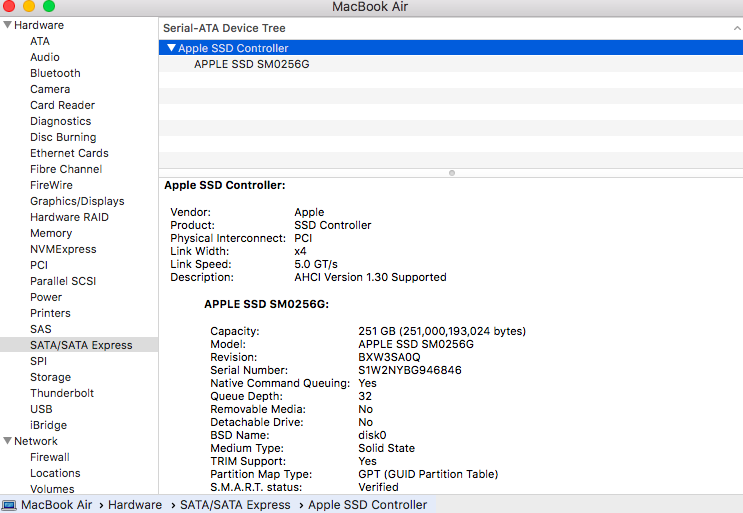Select the Apple SSD Controller row
Image resolution: width=743 pixels, height=513 pixels.
click(x=451, y=48)
